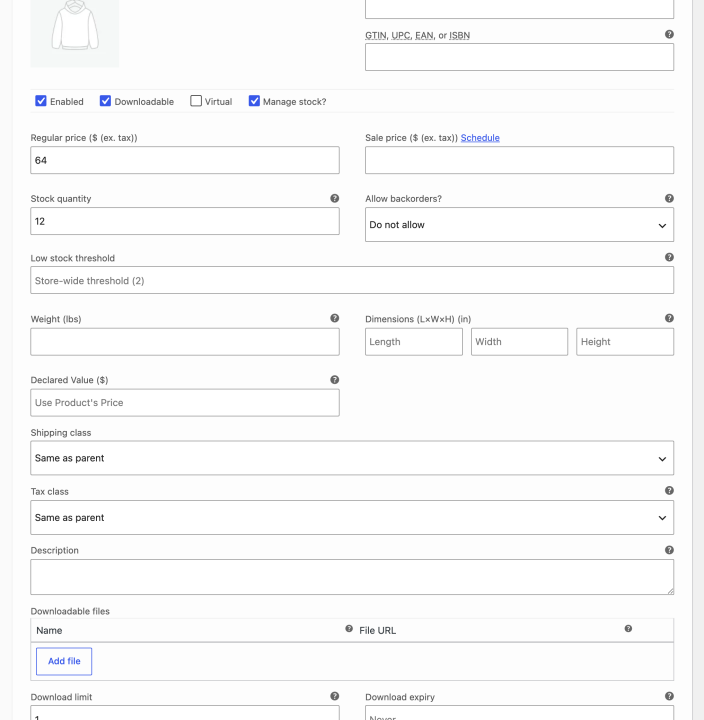The image size is (704, 720).
Task: Show Tax class help icon
Action: click(669, 490)
